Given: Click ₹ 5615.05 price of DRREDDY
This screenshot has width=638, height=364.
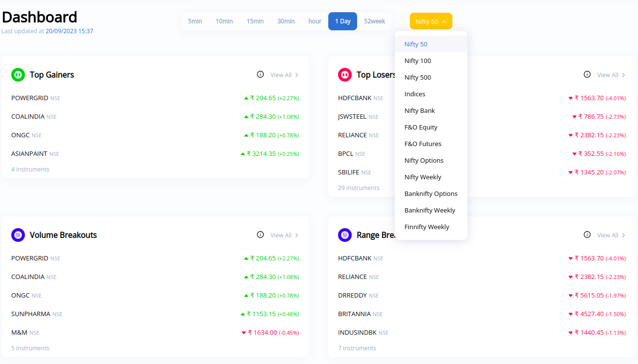Looking at the screenshot, I should pos(590,295).
